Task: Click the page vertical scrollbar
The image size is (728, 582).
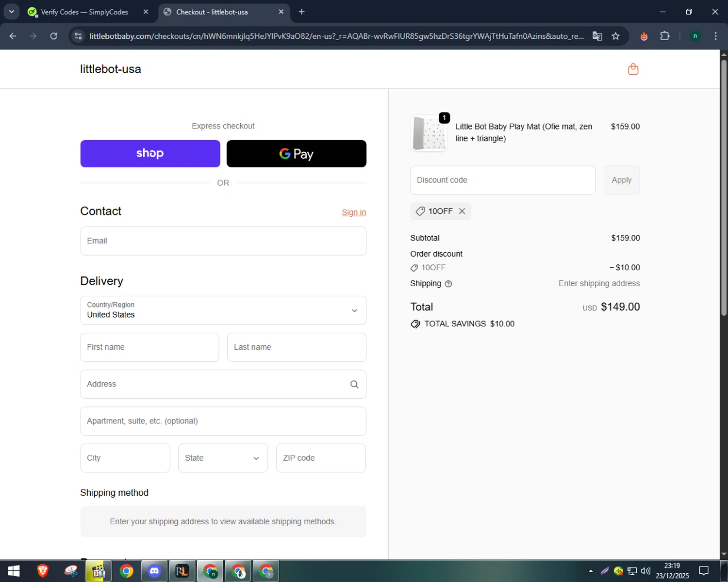Action: click(x=724, y=187)
